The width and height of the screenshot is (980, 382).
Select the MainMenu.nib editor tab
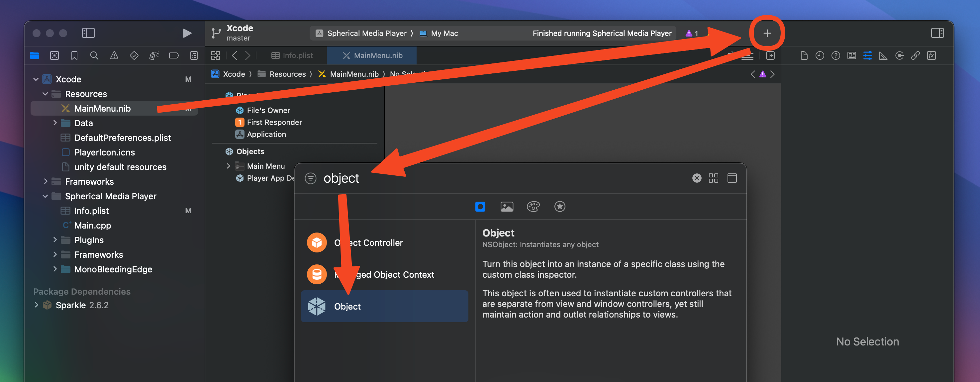372,55
